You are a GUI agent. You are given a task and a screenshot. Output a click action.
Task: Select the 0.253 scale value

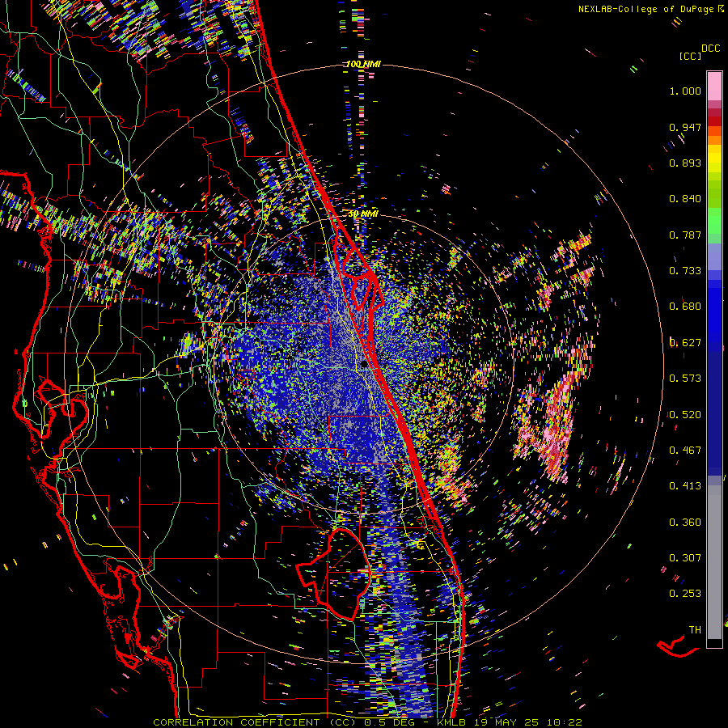tap(685, 594)
